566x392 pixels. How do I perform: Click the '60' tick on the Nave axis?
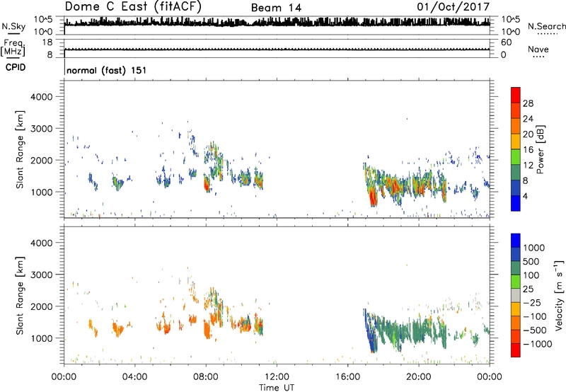click(507, 42)
